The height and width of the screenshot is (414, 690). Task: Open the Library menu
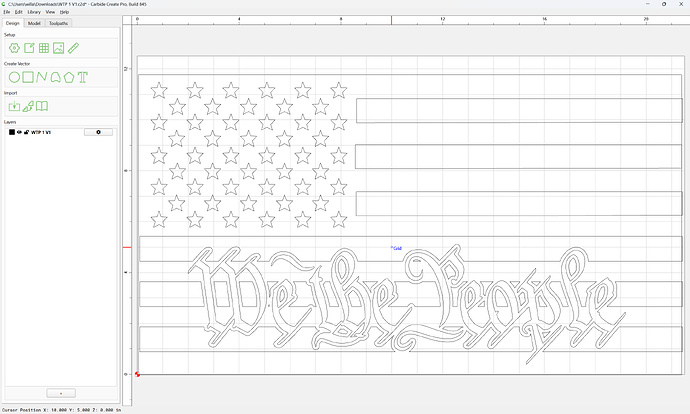(34, 12)
